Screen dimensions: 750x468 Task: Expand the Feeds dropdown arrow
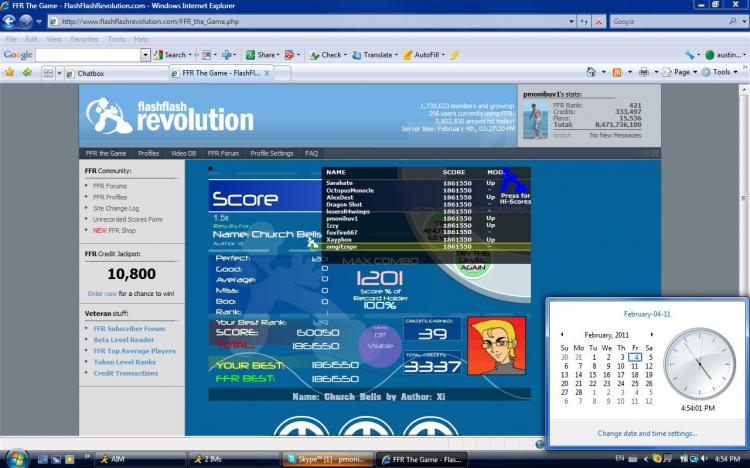[629, 72]
